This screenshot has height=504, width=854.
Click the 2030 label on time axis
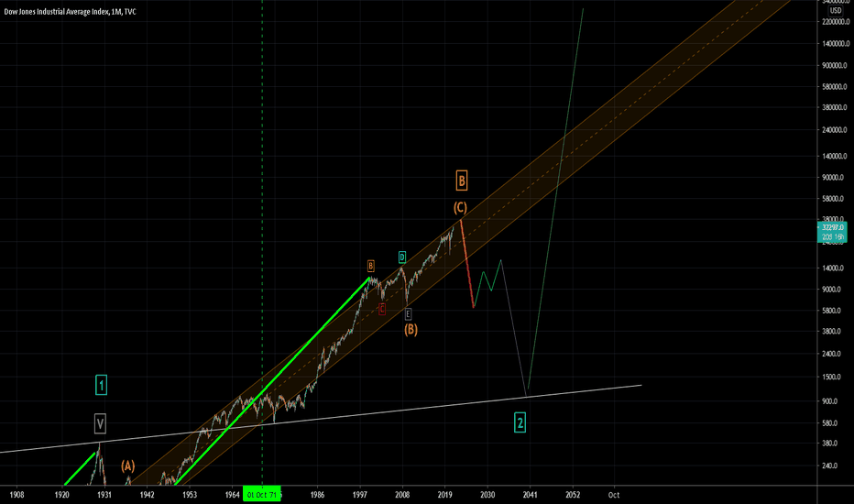[x=487, y=495]
